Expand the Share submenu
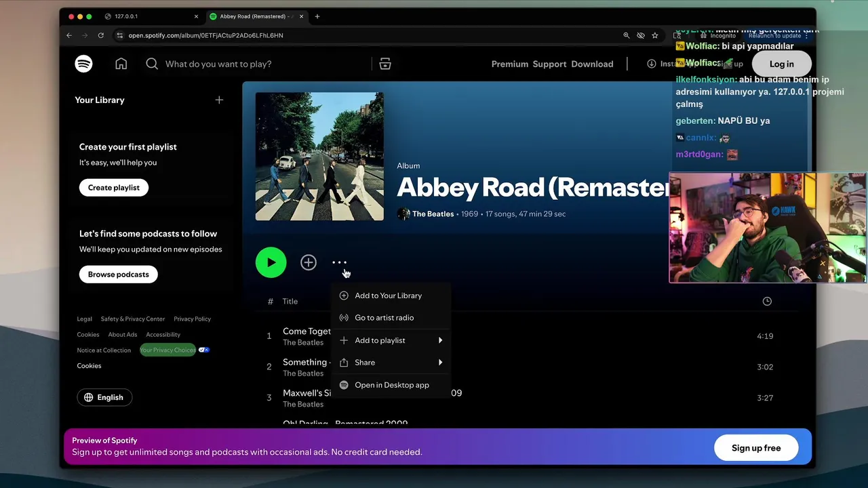Screen dimensions: 868x488 [x=391, y=363]
